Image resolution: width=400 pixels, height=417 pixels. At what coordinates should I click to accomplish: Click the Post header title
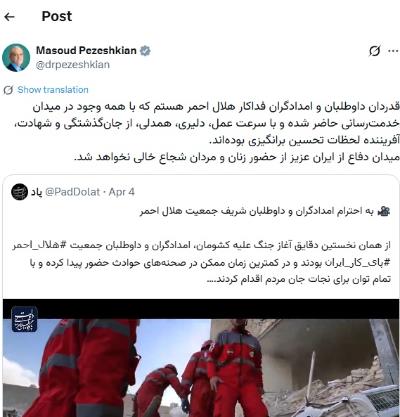pyautogui.click(x=57, y=16)
